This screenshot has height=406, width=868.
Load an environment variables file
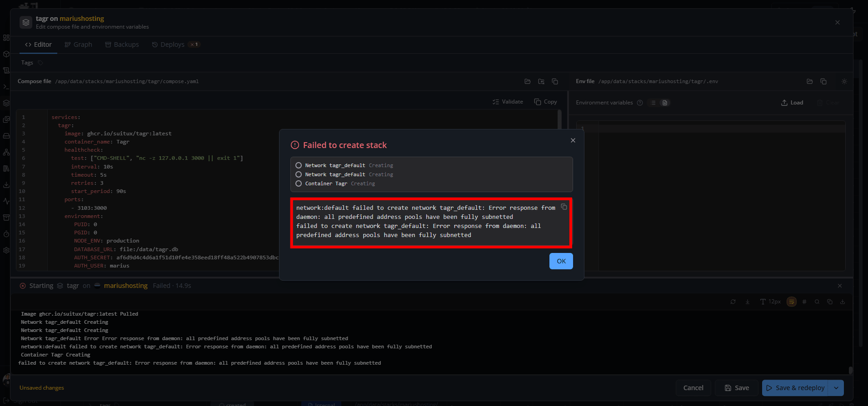click(x=792, y=103)
